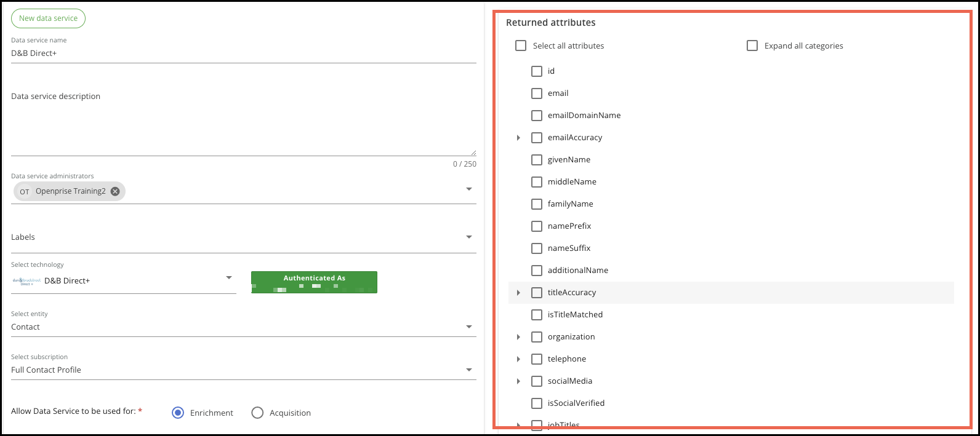Click the Data service description textarea

click(243, 123)
